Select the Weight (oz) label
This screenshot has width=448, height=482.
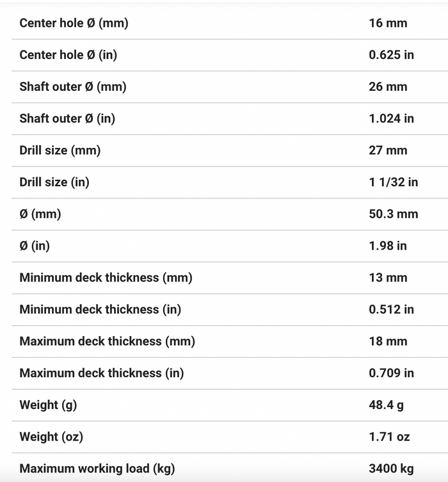[x=51, y=437]
